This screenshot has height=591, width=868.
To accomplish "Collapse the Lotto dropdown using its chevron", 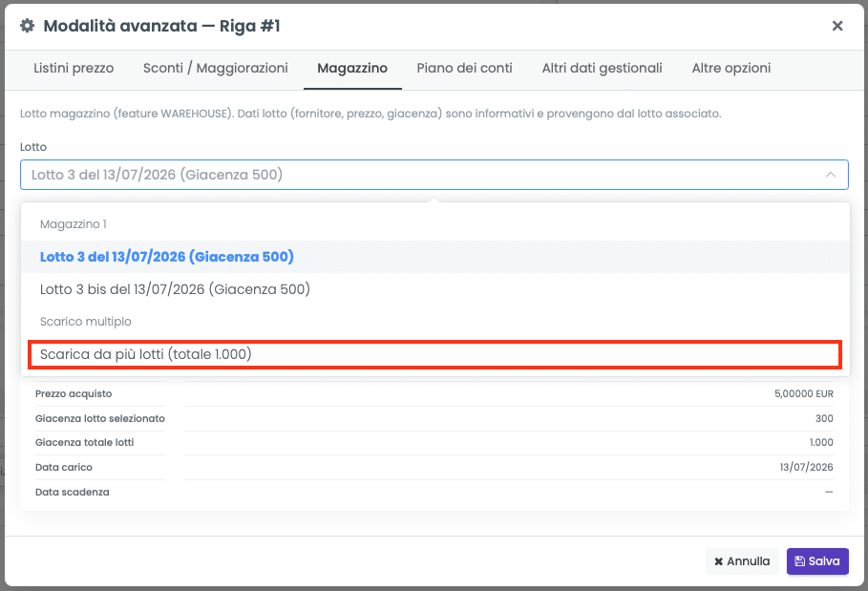I will point(831,175).
